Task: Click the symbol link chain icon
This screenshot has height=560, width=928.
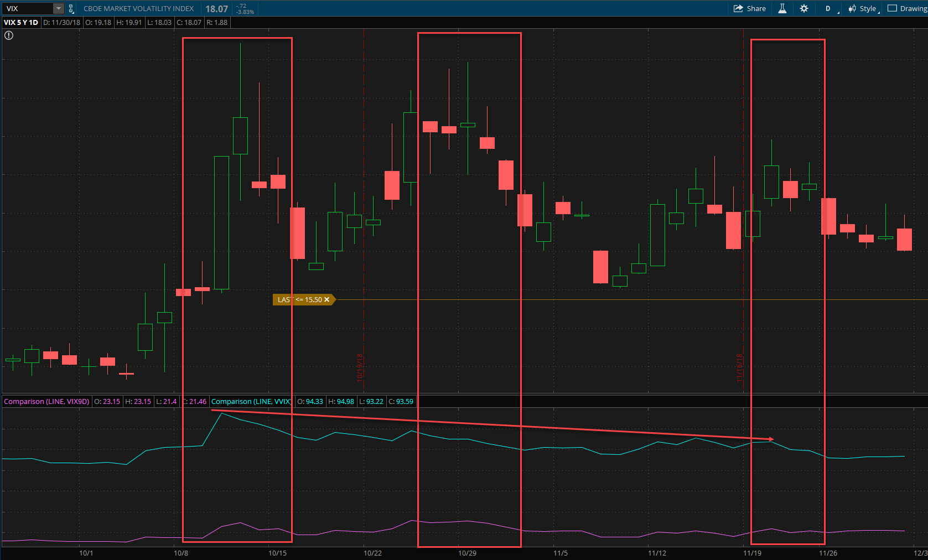Action: point(71,9)
